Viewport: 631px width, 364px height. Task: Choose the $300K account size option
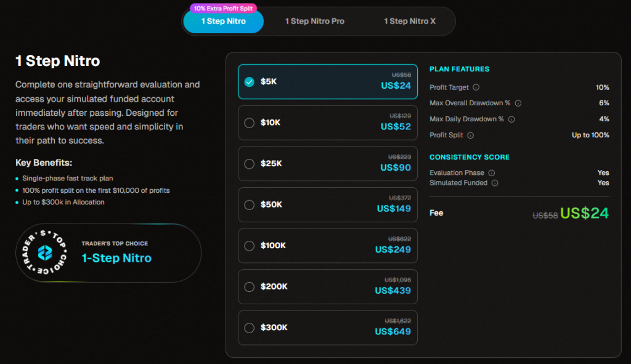point(250,328)
